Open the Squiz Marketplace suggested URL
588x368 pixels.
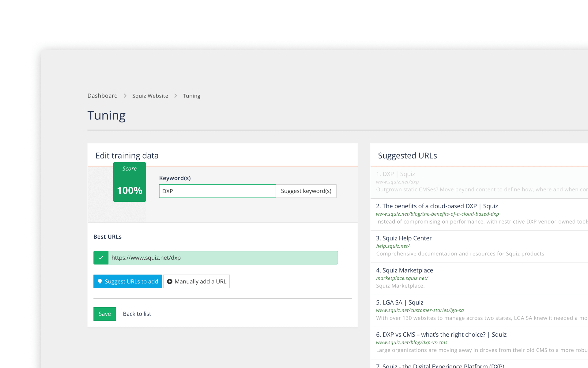click(404, 270)
